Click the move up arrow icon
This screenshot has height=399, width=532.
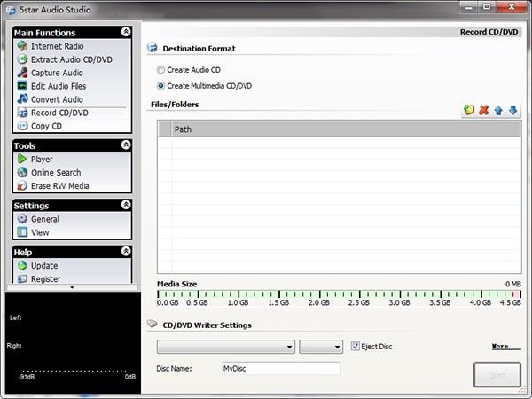coord(498,111)
